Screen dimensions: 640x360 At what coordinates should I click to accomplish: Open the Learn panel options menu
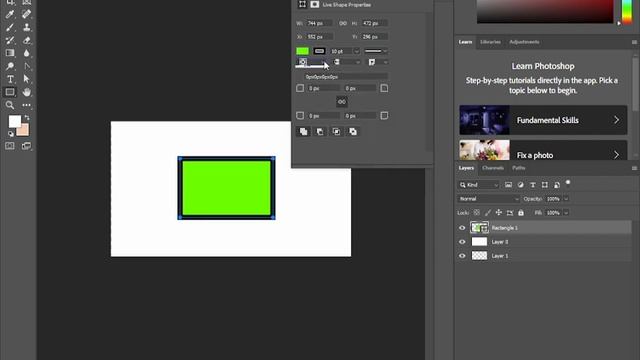pos(634,42)
